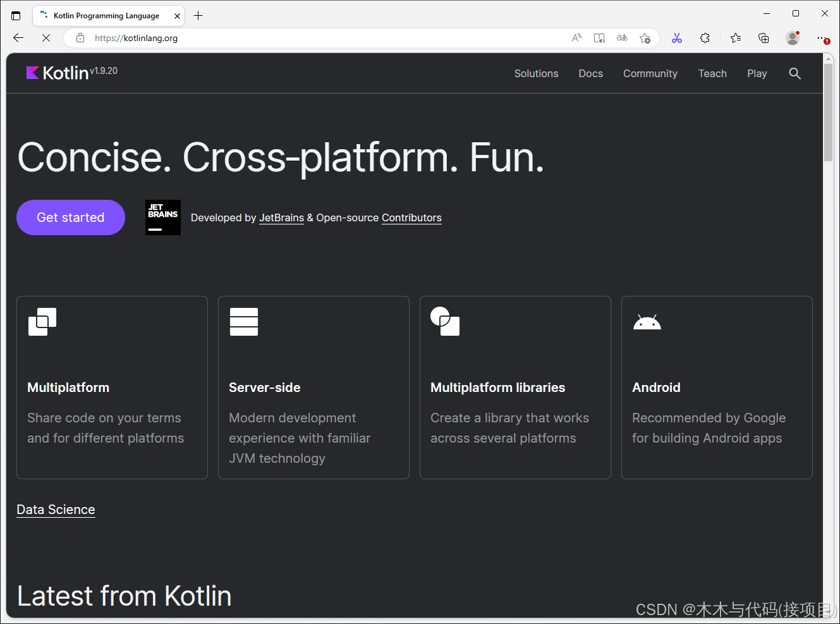840x624 pixels.
Task: Open the browser Extensions puzzle icon
Action: (705, 38)
